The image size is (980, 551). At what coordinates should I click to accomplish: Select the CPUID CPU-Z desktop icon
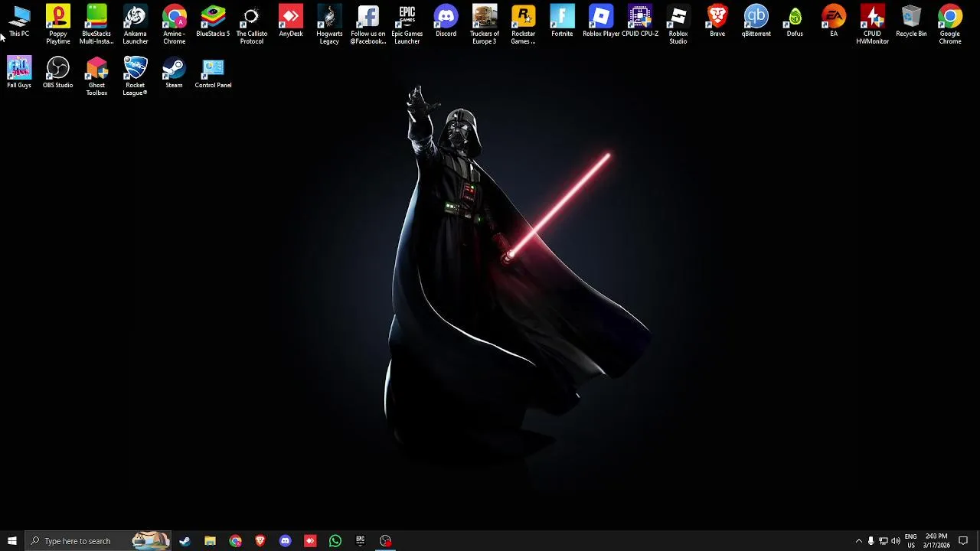coord(640,21)
